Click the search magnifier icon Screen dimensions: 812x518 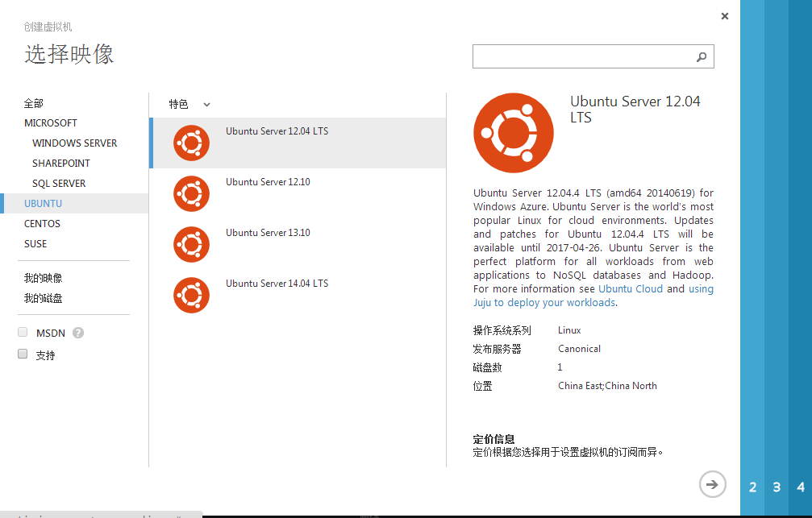coord(702,57)
